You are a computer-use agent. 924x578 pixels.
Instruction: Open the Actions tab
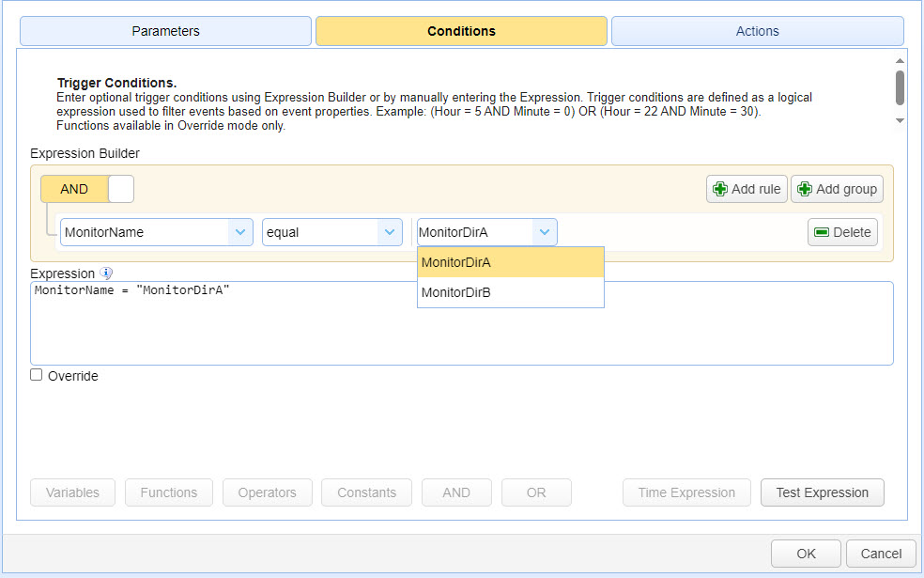758,31
